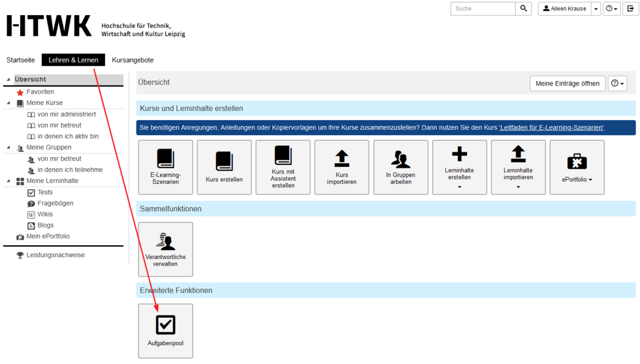The height and width of the screenshot is (364, 640).
Task: Click the Blogs icon in sidebar
Action: pyautogui.click(x=31, y=226)
